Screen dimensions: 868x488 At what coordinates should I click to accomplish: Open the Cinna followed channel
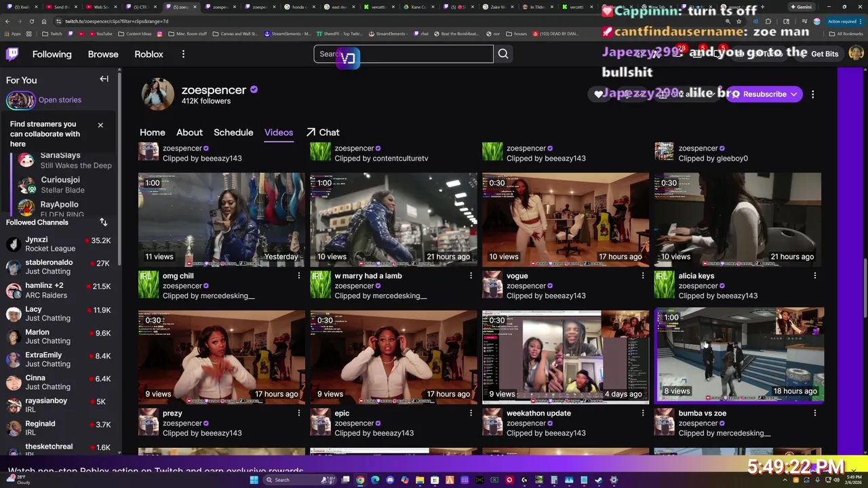coord(60,382)
